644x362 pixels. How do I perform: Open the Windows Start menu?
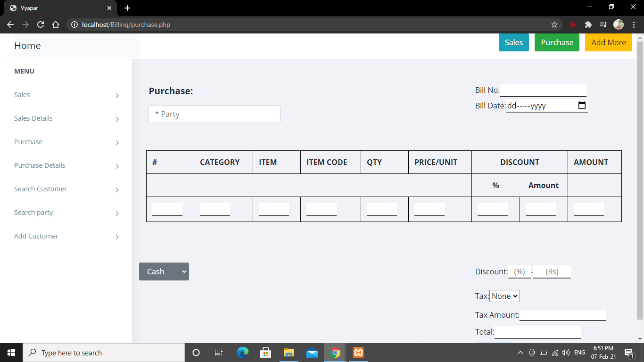coord(11,353)
